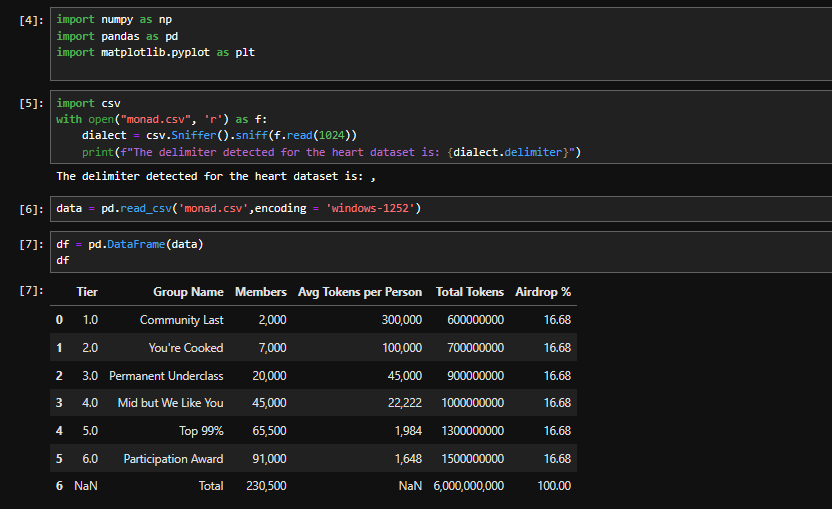The height and width of the screenshot is (509, 832).
Task: Click the 45,000 members value
Action: click(269, 403)
